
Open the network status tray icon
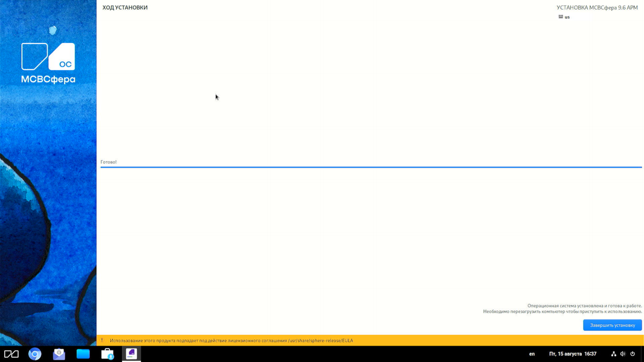point(614,354)
